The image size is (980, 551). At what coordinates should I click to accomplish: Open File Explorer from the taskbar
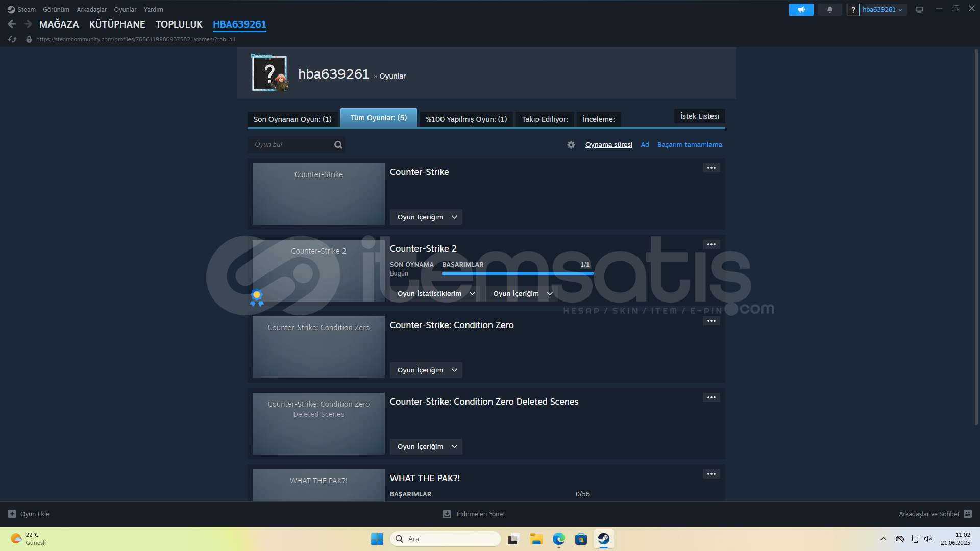[536, 539]
